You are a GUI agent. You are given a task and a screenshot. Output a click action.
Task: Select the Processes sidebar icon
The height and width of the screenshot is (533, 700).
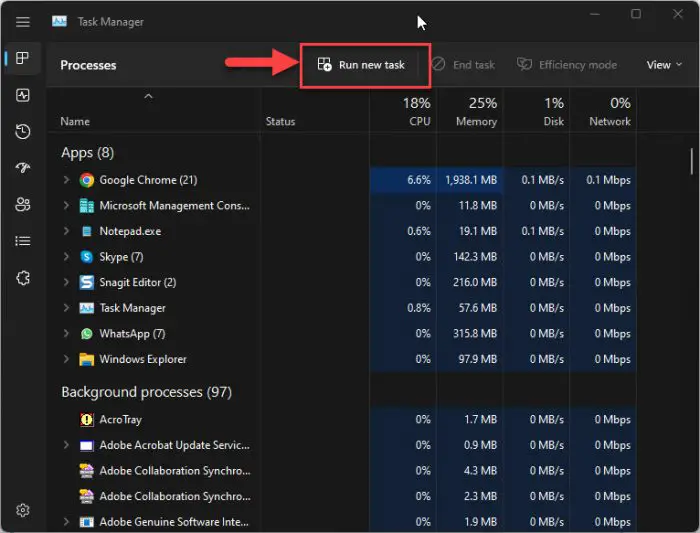coord(22,58)
